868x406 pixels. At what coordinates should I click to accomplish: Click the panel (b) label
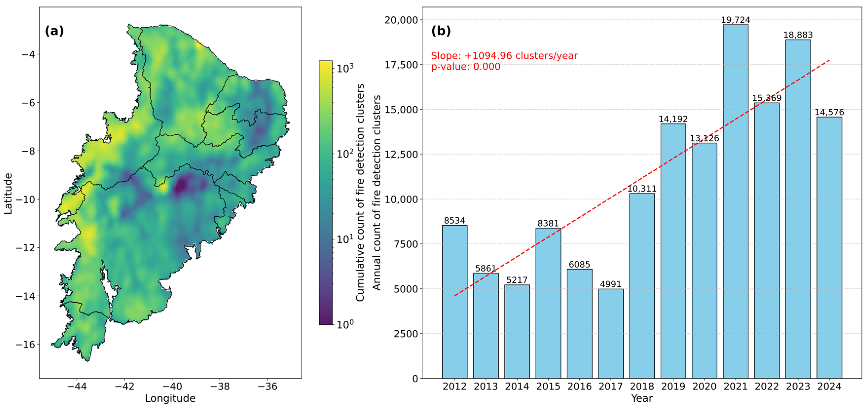(x=441, y=31)
